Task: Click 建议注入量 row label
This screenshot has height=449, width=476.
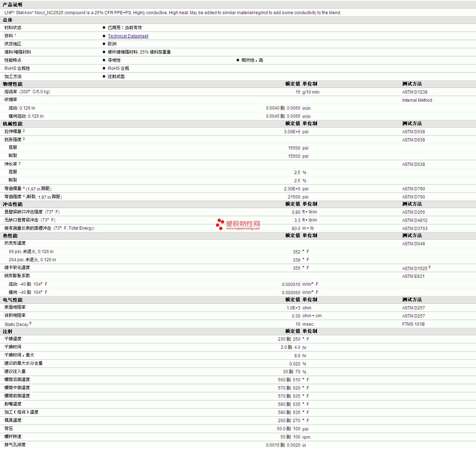Action: point(15,371)
